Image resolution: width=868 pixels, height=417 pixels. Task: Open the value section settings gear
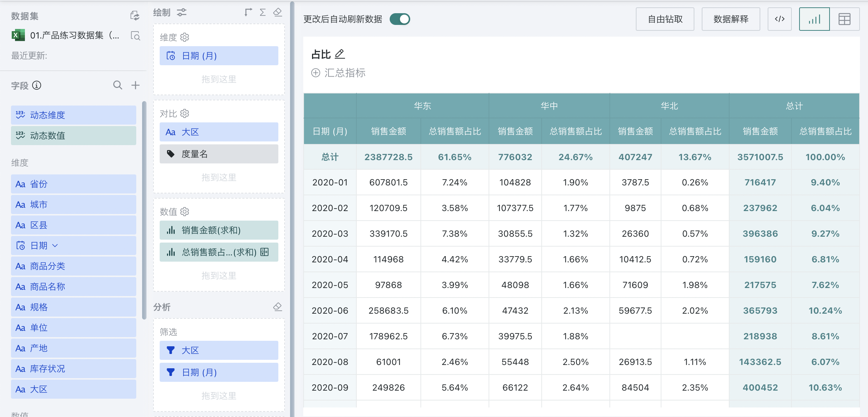(185, 212)
